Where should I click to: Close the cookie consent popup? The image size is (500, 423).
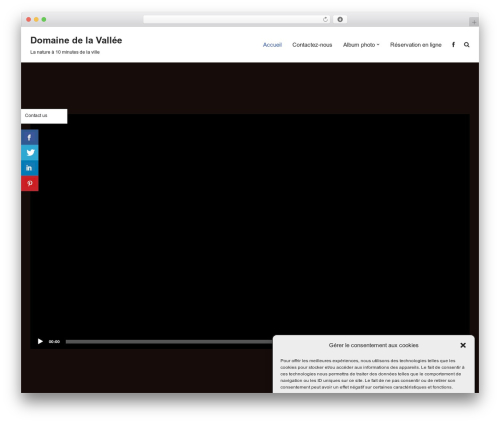[x=463, y=345]
